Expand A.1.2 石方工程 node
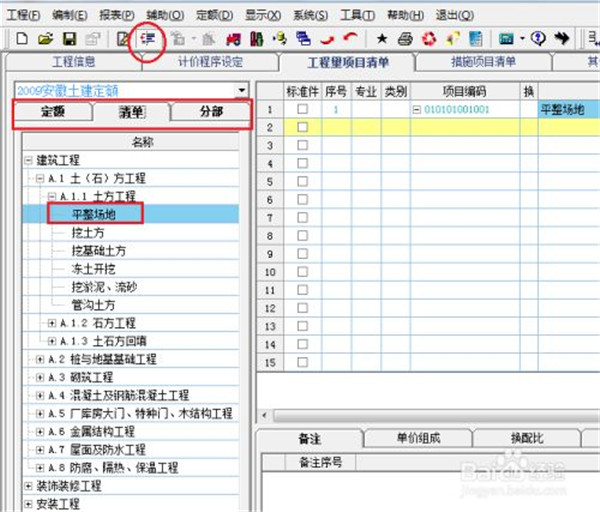The image size is (600, 512). pos(52,323)
